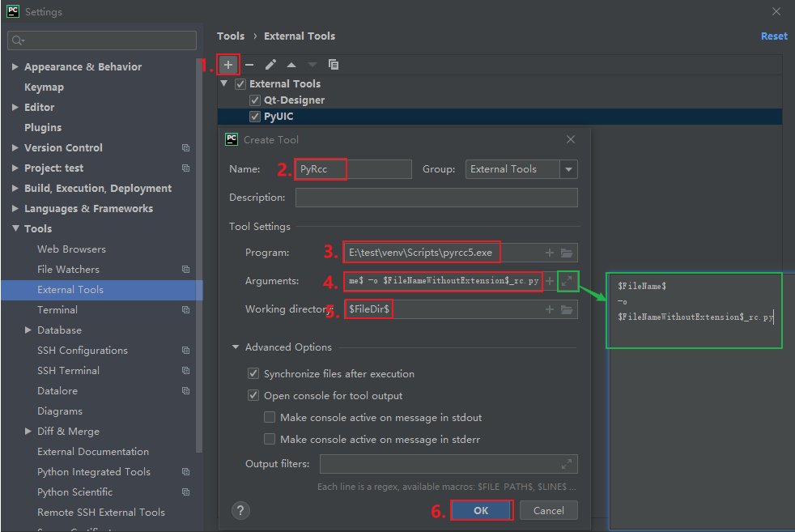Insert macro in Program field
The width and height of the screenshot is (795, 532).
[549, 253]
